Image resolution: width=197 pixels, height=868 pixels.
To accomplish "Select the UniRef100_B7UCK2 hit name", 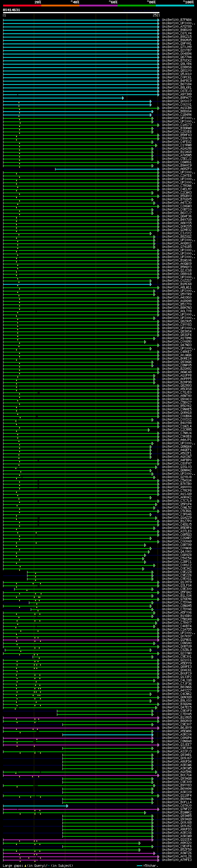I will click(x=177, y=60).
